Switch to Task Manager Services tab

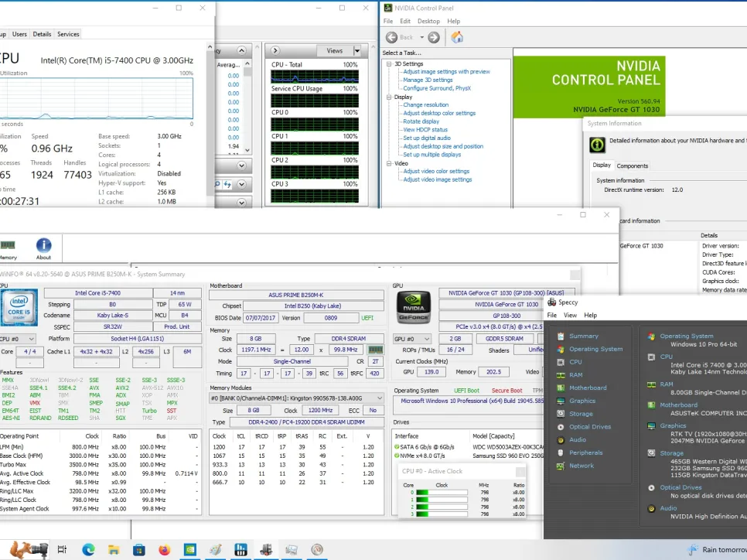pyautogui.click(x=68, y=34)
